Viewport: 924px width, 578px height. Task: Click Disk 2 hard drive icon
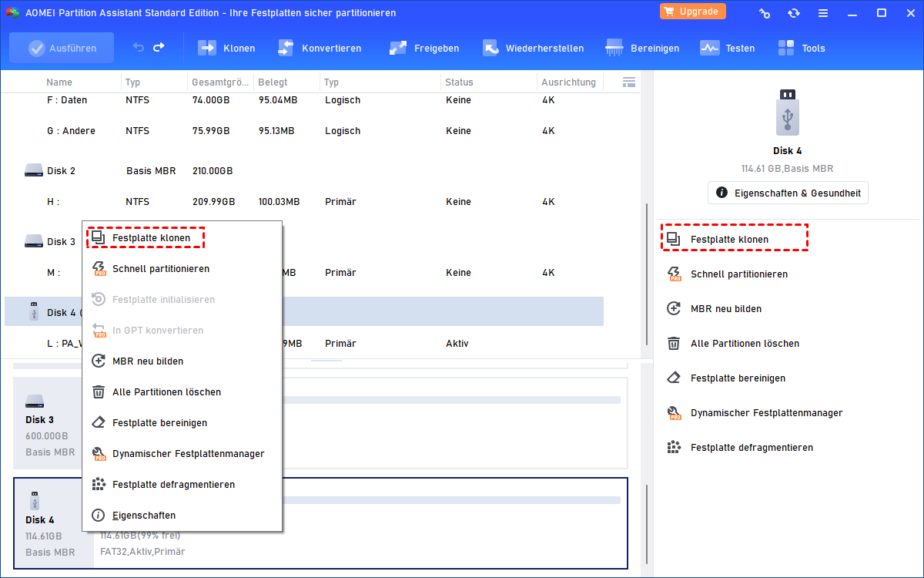click(33, 171)
